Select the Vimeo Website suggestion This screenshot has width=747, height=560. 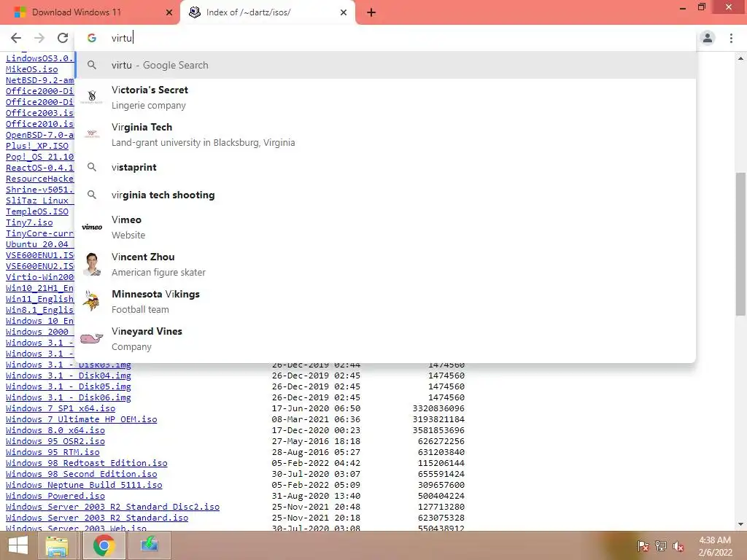click(x=385, y=227)
